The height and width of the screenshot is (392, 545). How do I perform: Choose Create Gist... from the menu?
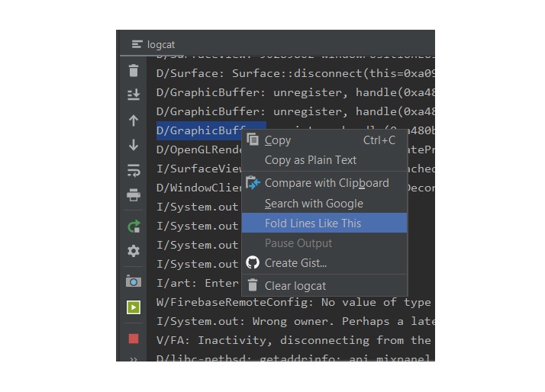pos(295,263)
